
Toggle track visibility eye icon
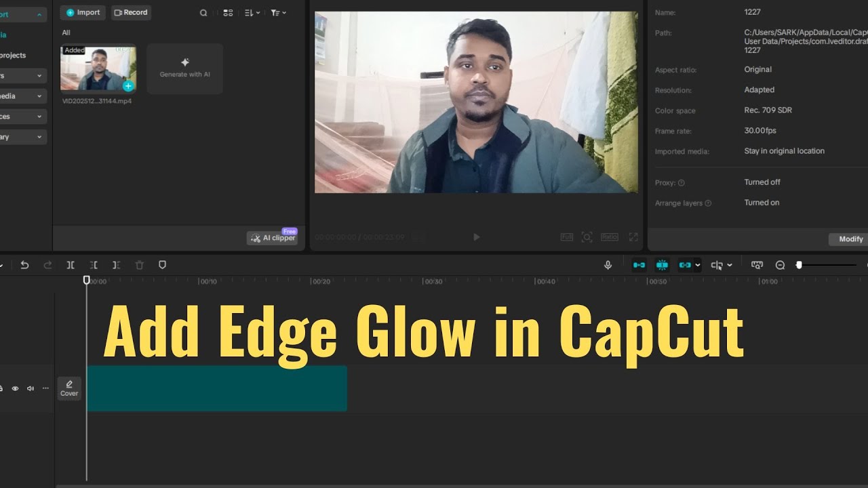(x=15, y=388)
